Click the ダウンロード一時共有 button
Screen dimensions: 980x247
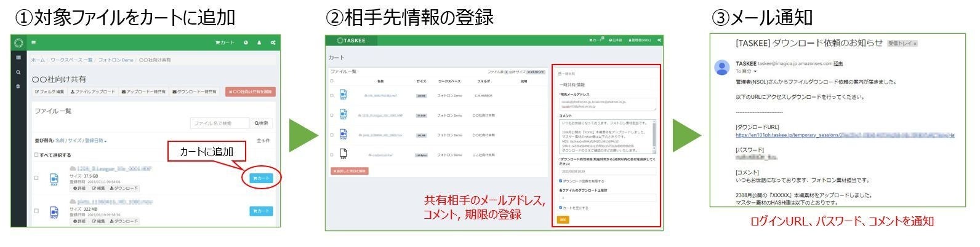point(195,92)
